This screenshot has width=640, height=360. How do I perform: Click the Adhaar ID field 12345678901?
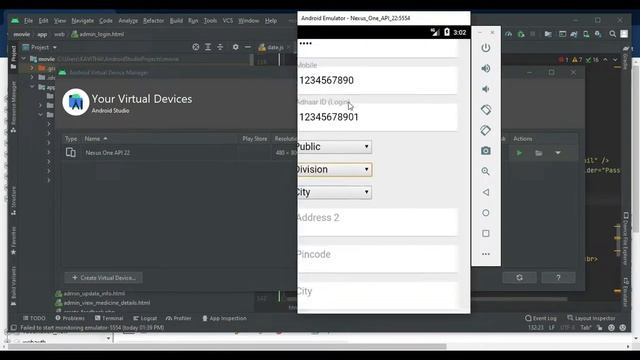(378, 117)
